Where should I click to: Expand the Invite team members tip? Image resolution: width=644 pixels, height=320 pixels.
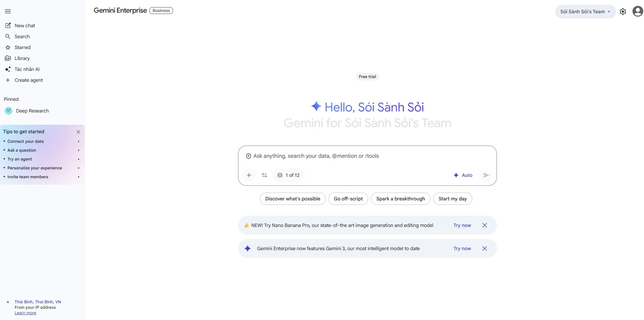(27, 177)
